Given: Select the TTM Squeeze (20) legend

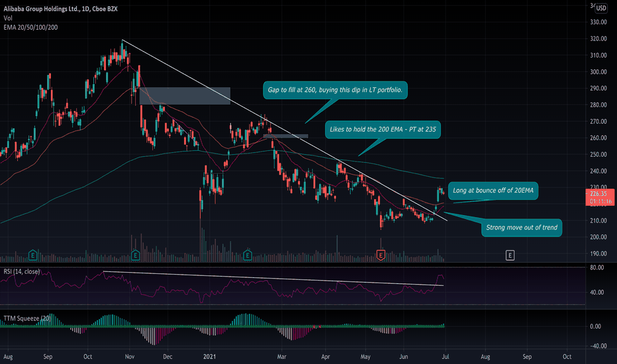Looking at the screenshot, I should coord(27,318).
